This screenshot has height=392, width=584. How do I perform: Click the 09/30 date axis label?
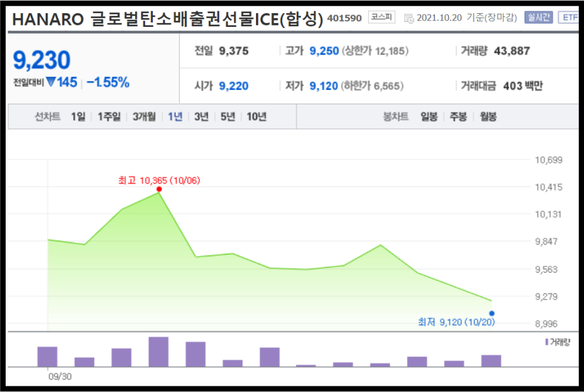click(60, 377)
